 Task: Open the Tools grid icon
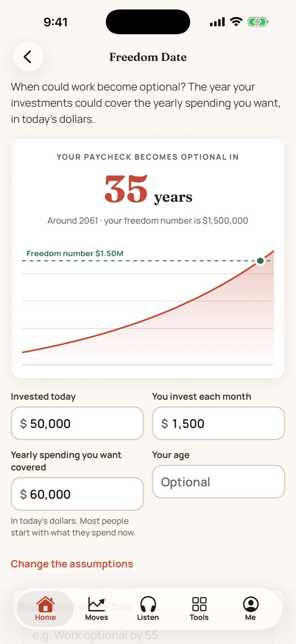click(x=199, y=604)
